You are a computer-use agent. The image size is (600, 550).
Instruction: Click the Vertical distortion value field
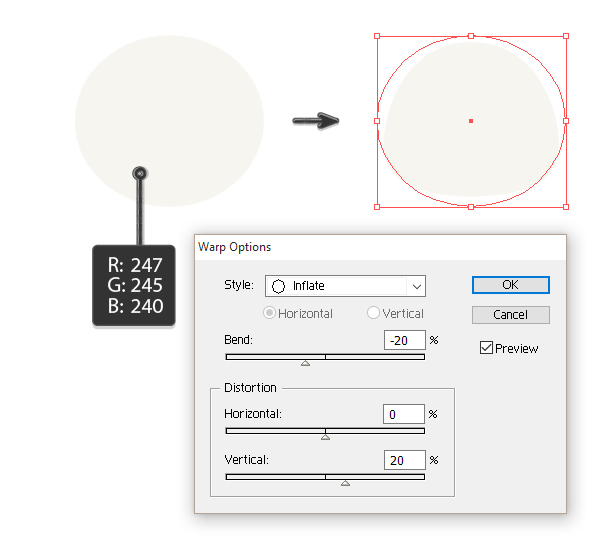tap(404, 460)
